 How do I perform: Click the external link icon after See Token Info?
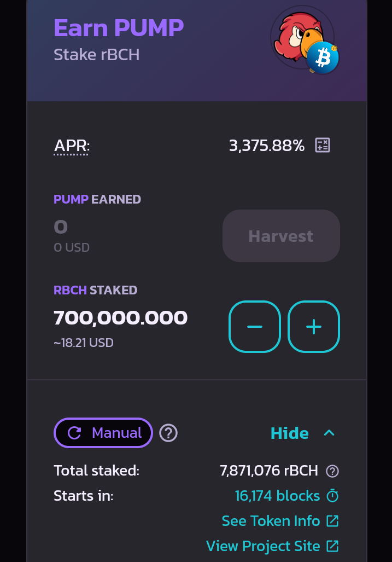click(332, 521)
